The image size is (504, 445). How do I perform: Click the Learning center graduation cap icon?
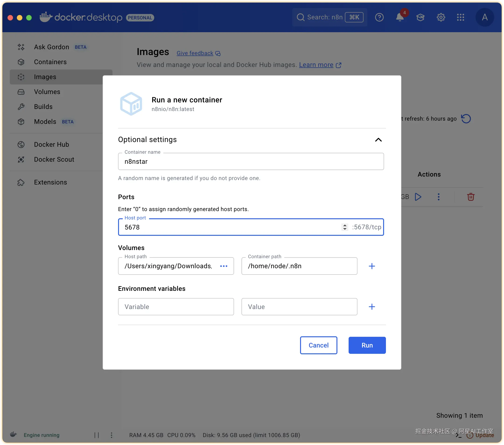coord(420,17)
